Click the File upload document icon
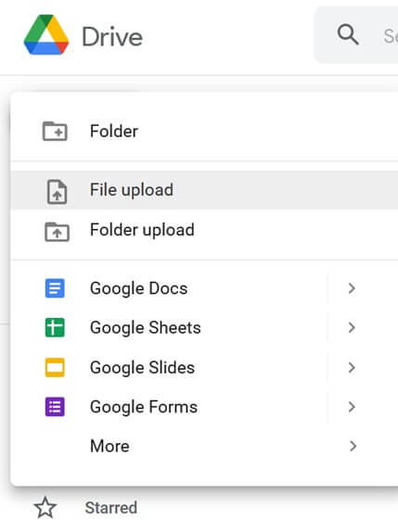 tap(57, 191)
